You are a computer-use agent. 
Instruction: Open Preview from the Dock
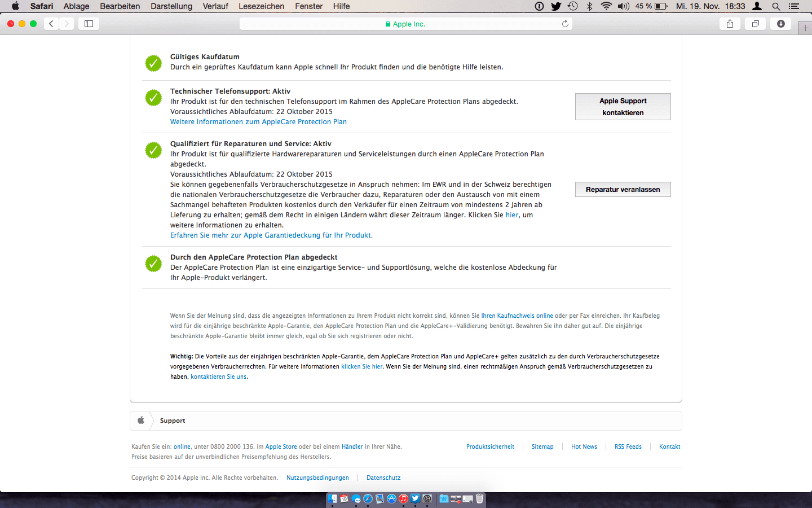click(379, 498)
